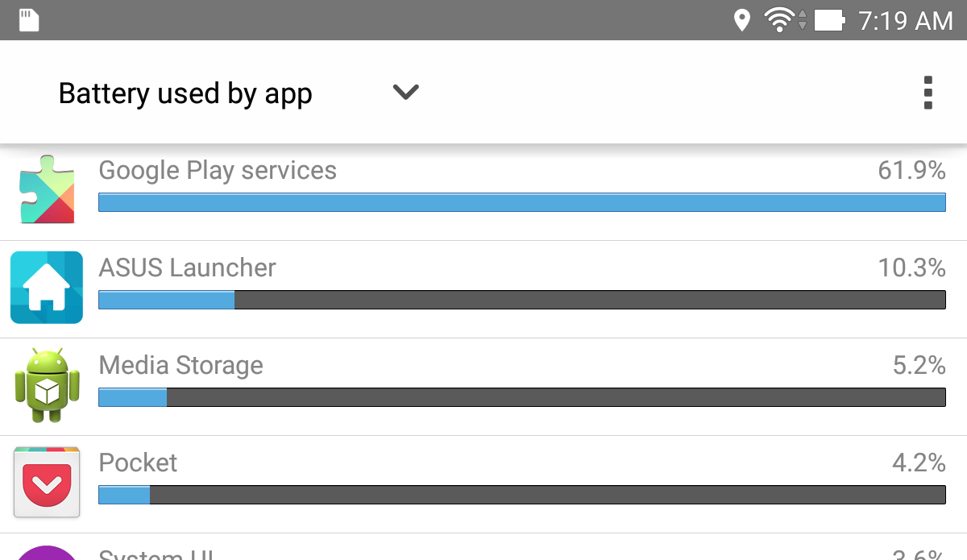Open Google Play services puzzle icon

coord(47,190)
